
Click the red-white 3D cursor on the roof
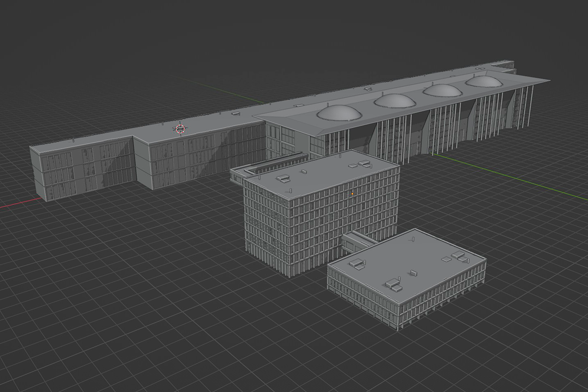pos(180,129)
